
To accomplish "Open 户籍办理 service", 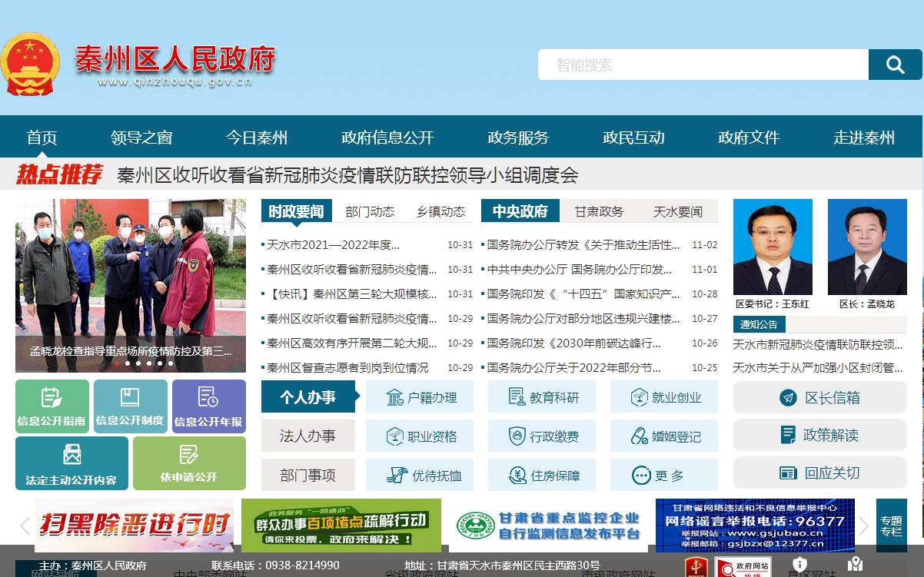I will (x=420, y=397).
